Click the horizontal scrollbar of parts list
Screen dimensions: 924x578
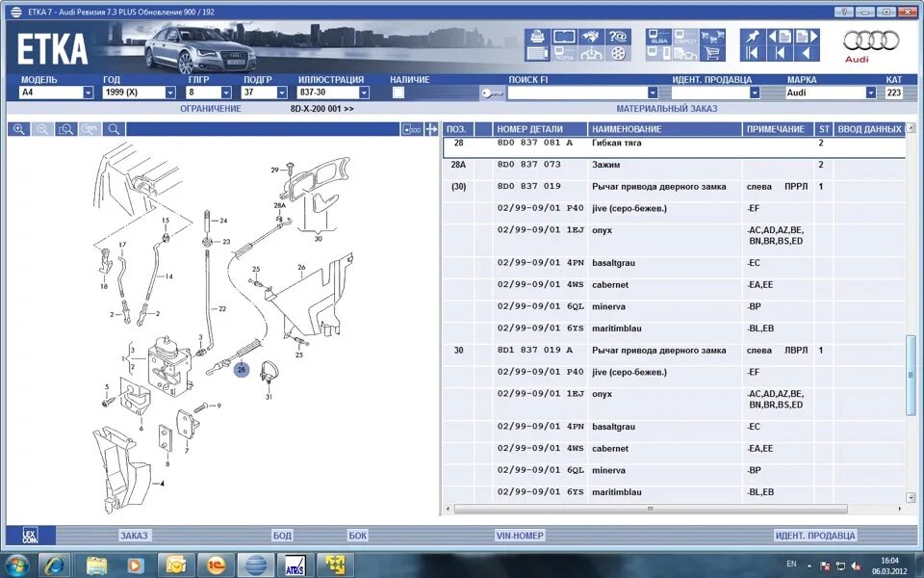click(651, 509)
